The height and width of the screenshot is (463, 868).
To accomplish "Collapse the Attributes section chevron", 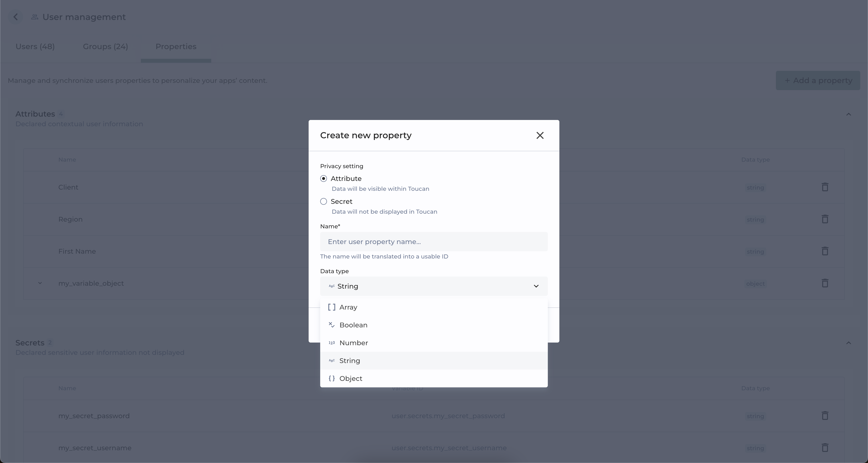I will [848, 114].
